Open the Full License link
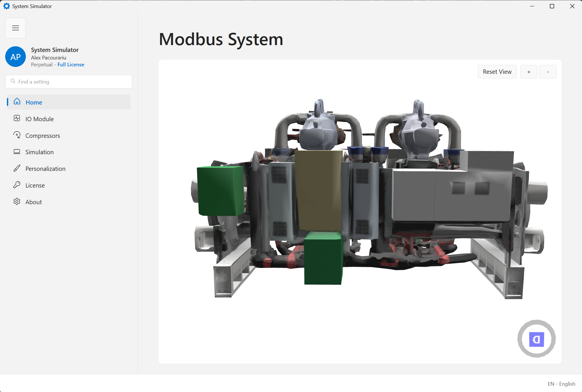Viewport: 582px width, 392px height. (71, 65)
